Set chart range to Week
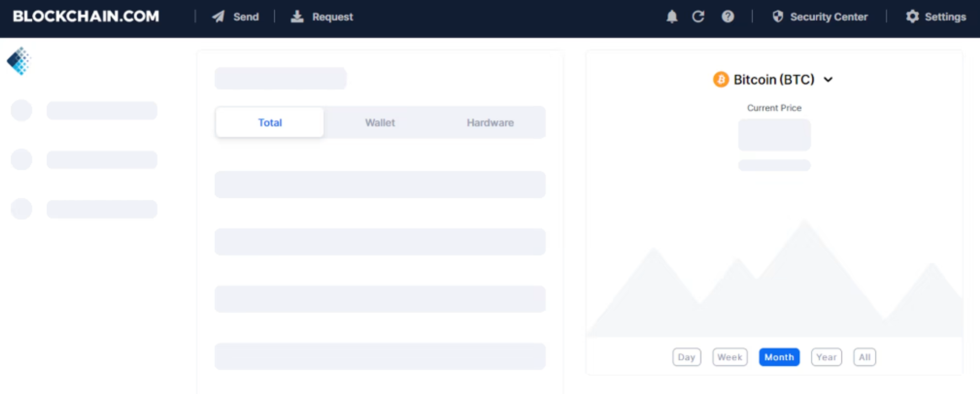 click(x=730, y=357)
